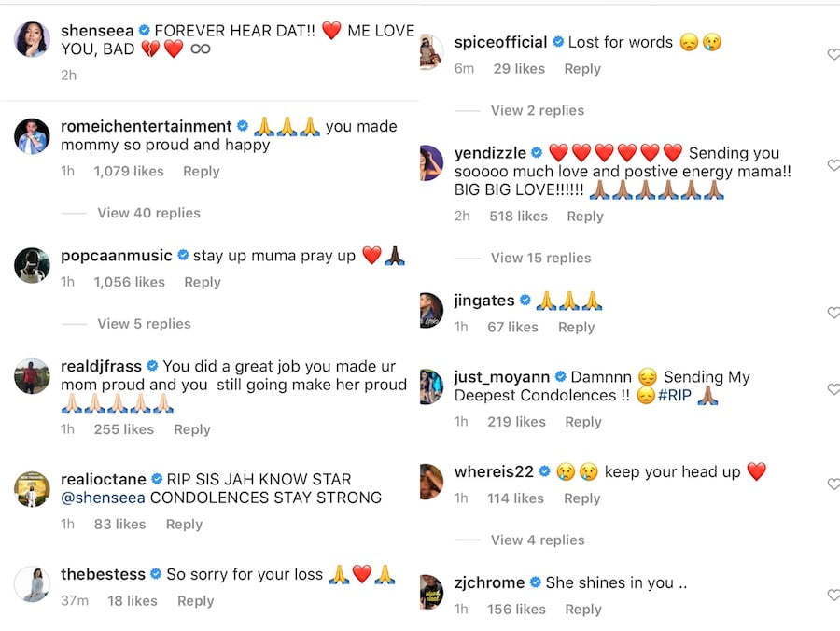Viewport: 840px width, 631px height.
Task: Open realdjfrass profile avatar
Action: click(x=32, y=376)
